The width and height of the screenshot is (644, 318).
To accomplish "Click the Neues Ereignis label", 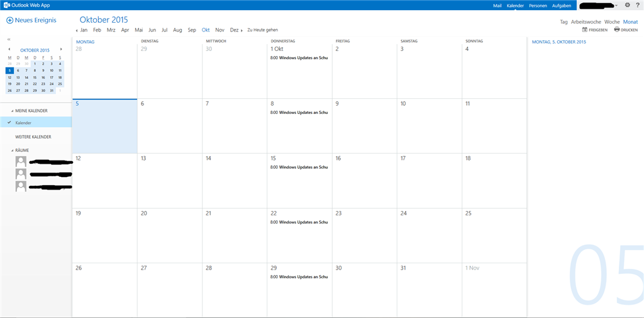I will [36, 20].
